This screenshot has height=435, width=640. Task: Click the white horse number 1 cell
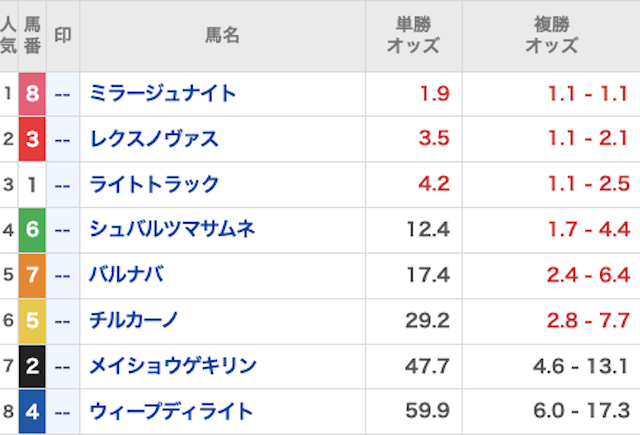(32, 185)
